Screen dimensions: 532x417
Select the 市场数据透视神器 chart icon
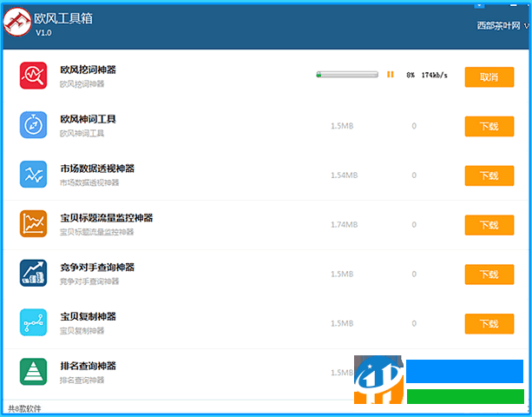pyautogui.click(x=33, y=175)
